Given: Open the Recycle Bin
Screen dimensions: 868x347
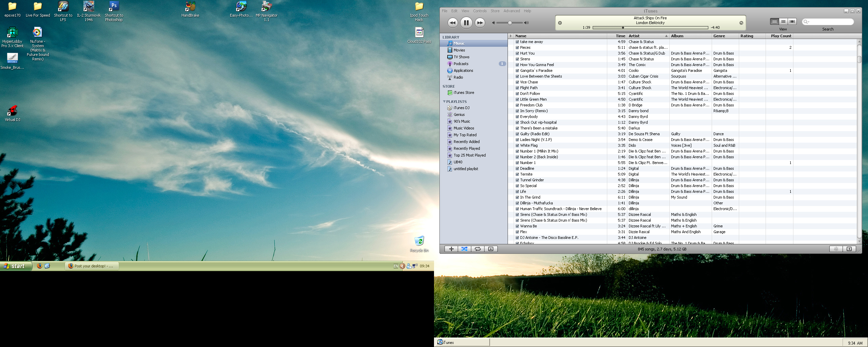Looking at the screenshot, I should click(x=419, y=244).
